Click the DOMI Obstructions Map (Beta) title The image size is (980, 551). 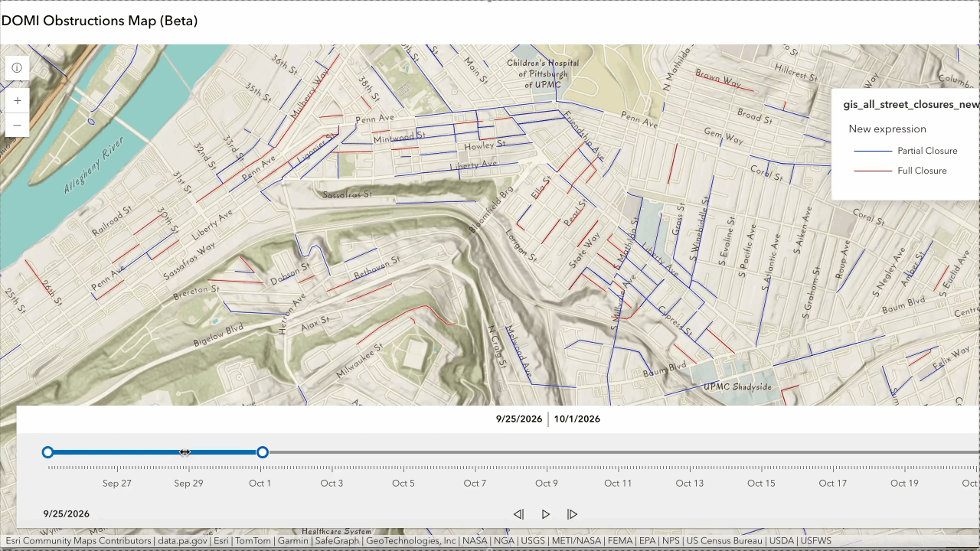[x=100, y=21]
